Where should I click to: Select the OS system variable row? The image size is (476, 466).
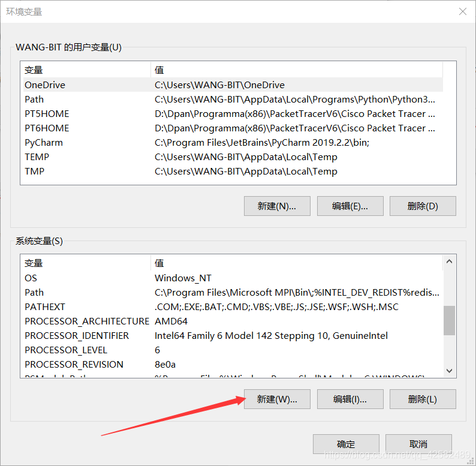tap(233, 278)
